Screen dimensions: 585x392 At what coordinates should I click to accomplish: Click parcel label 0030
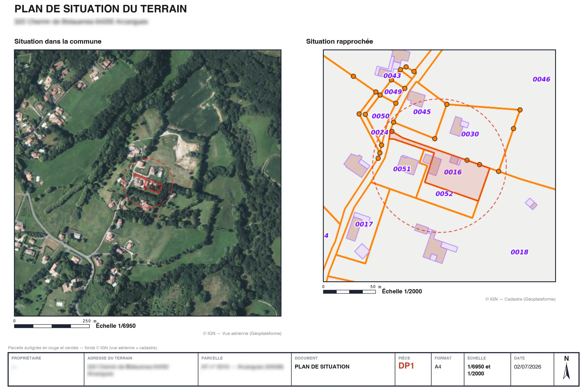[470, 134]
